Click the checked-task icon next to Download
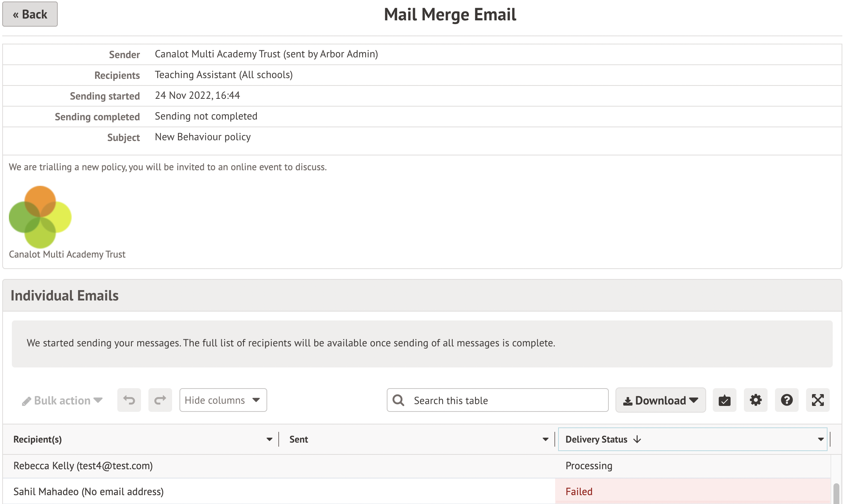 (725, 400)
